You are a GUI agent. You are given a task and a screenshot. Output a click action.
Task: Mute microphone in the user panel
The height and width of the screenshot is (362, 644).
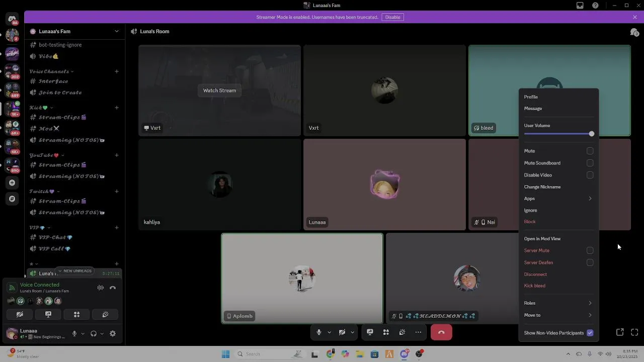tap(74, 333)
